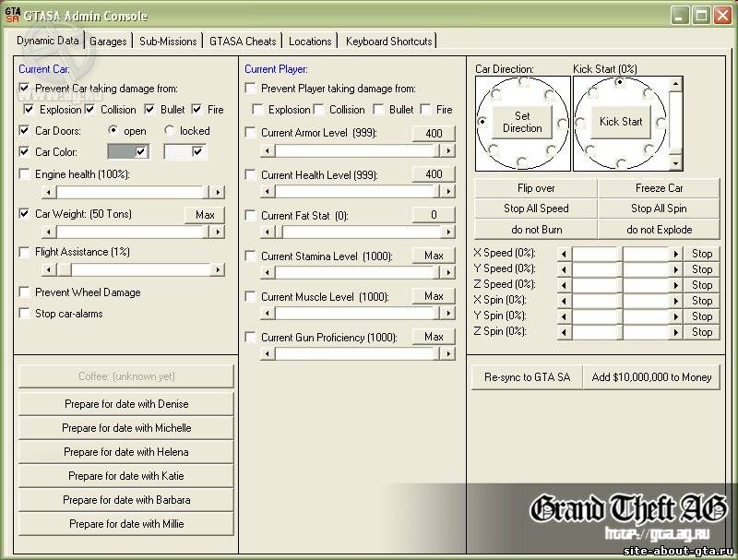Click left arrow of Y Spin slider
The height and width of the screenshot is (560, 738).
tap(564, 316)
